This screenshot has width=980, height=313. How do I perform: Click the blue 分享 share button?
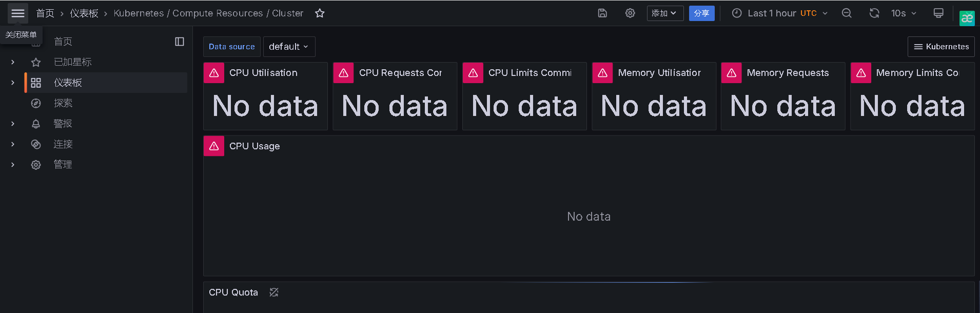[701, 13]
